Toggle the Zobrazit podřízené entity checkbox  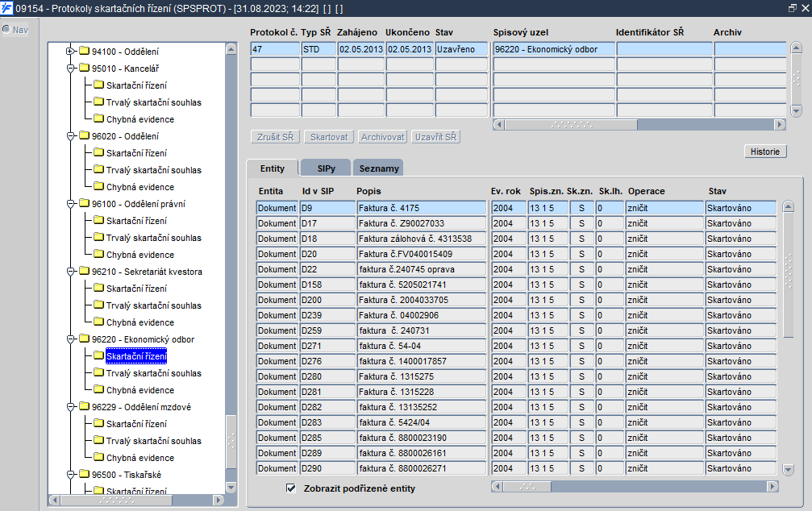(x=291, y=488)
